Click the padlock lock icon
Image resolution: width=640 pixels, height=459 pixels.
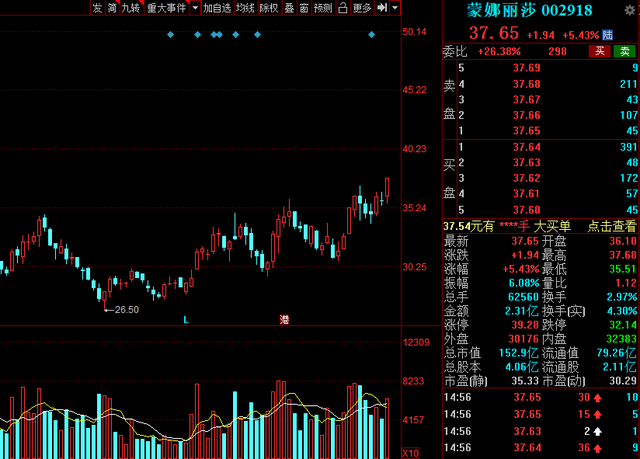coord(343,7)
